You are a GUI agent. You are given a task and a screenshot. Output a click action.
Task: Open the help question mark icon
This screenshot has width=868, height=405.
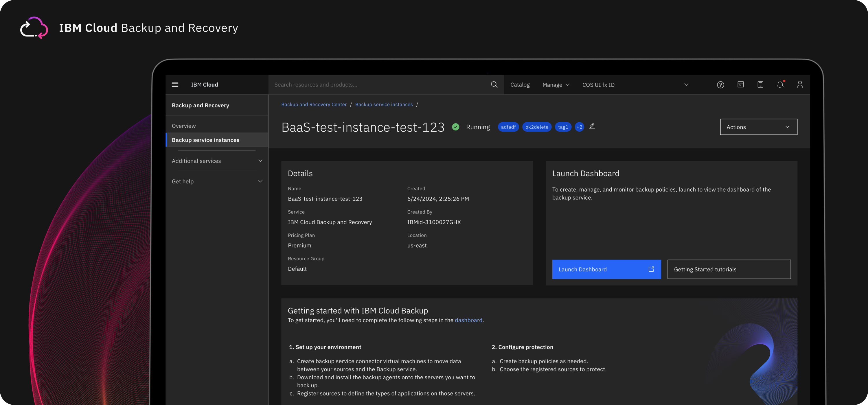[x=720, y=84]
